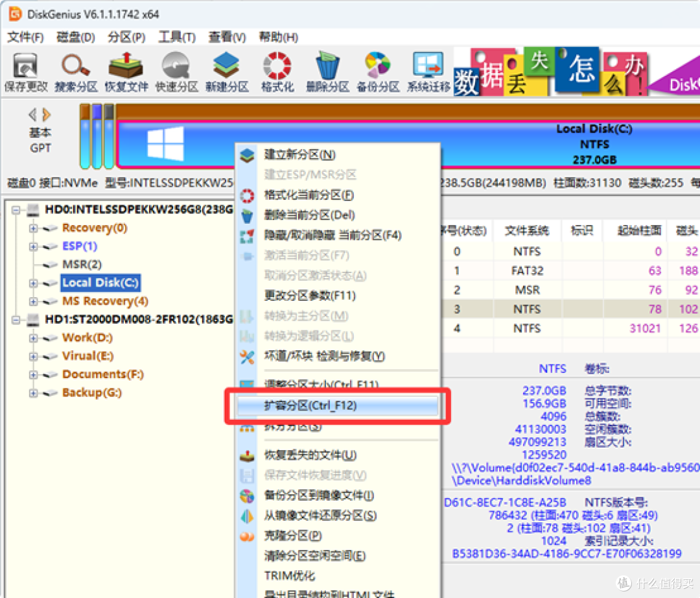Open the 帮助(H) menu
The height and width of the screenshot is (598, 700).
[279, 37]
